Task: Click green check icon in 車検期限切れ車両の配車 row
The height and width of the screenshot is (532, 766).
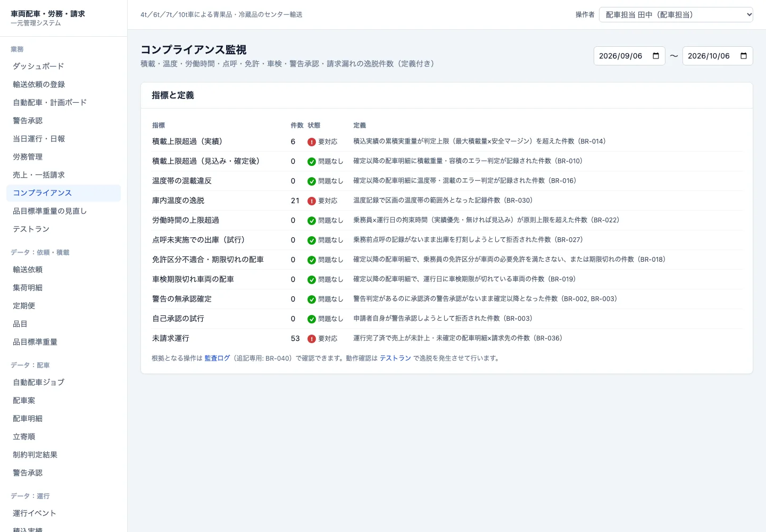Action: [312, 280]
